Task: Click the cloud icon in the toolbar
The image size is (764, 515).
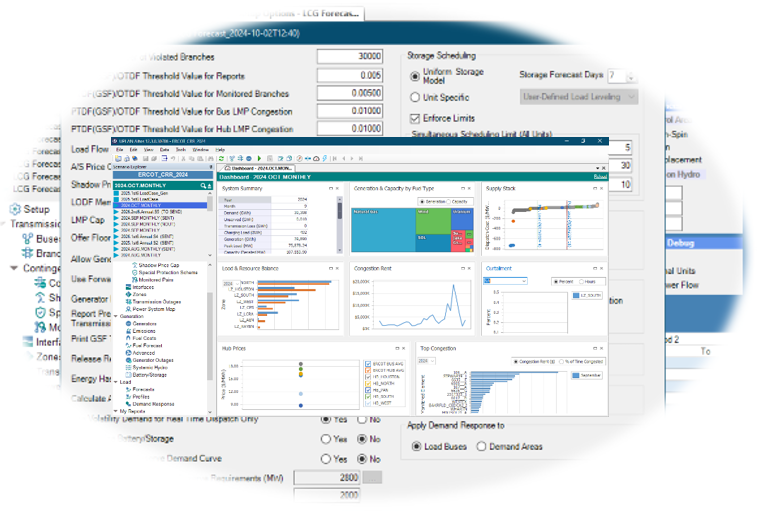Action: (316, 158)
